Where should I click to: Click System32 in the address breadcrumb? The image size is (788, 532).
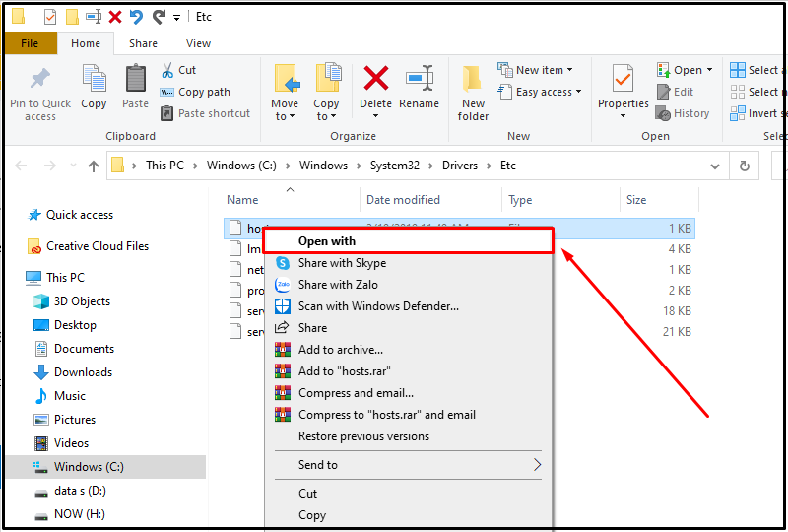(x=395, y=166)
